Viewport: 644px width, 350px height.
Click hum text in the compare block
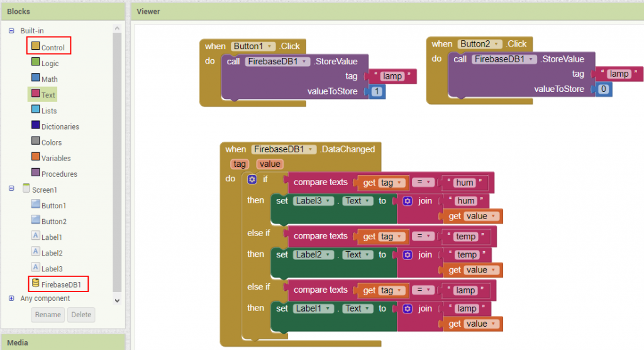[x=465, y=183]
